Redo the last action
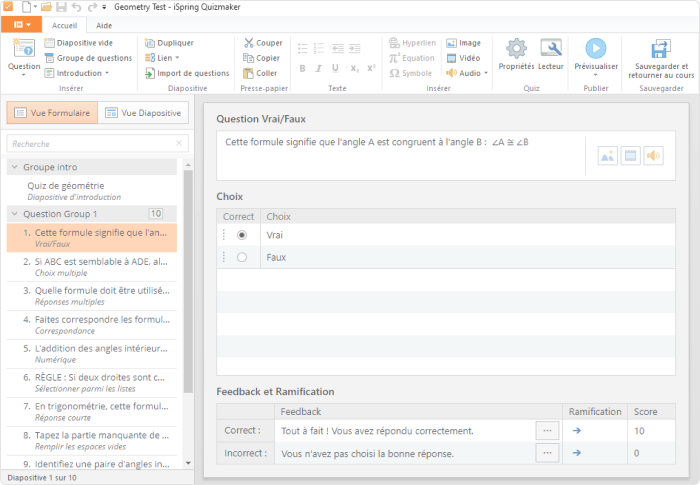Image resolution: width=700 pixels, height=485 pixels. tap(92, 7)
